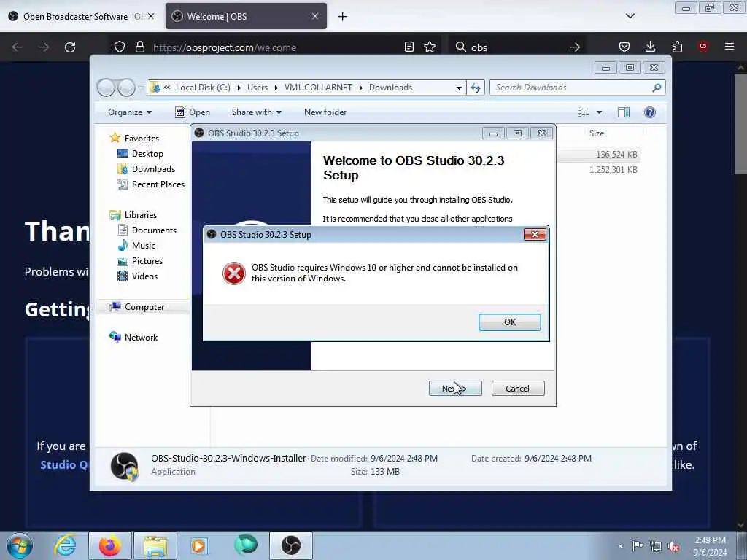Toggle the preview pane icon in Explorer
Screen dimensions: 747x560
[x=624, y=112]
